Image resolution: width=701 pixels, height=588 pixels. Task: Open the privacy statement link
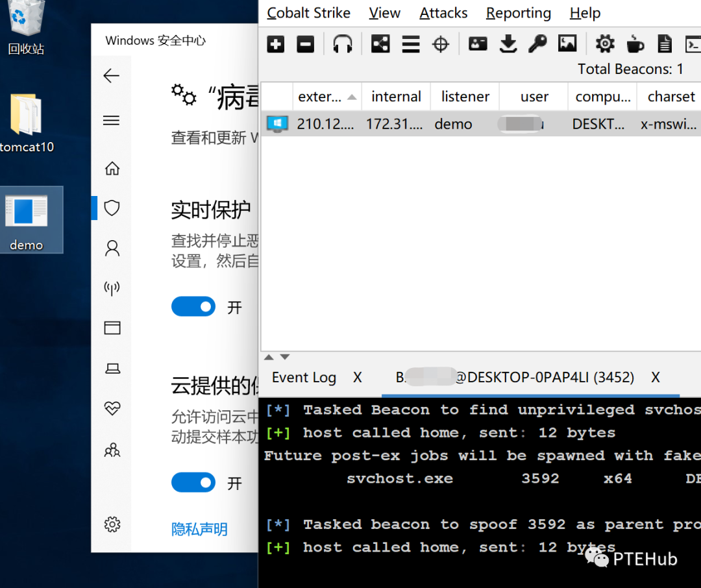199,529
